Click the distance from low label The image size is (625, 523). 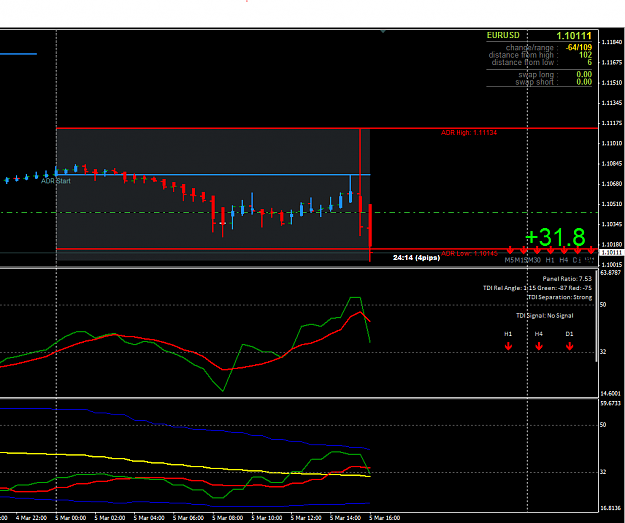click(x=525, y=63)
